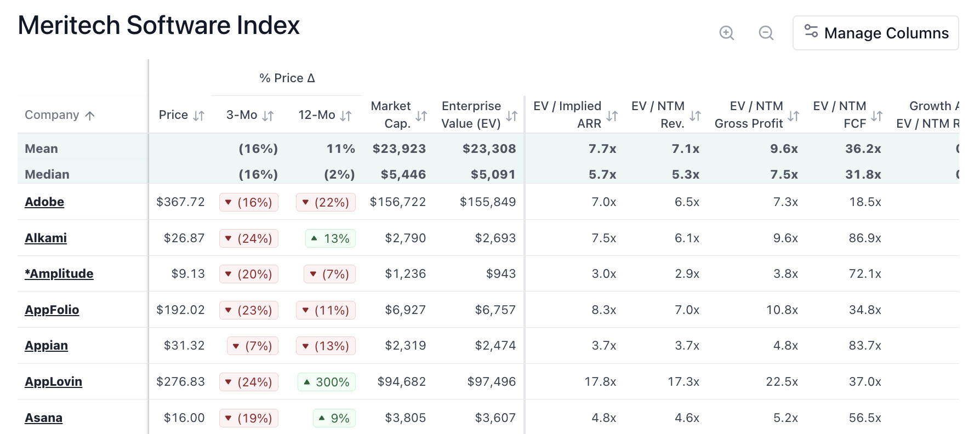Sort the 3-Mo price change column
980x434 pixels.
click(267, 115)
